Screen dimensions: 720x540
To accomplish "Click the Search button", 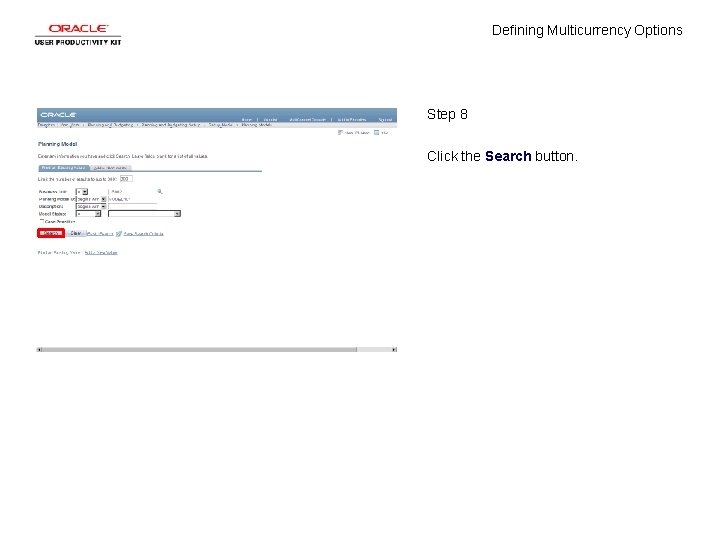I will tap(51, 233).
